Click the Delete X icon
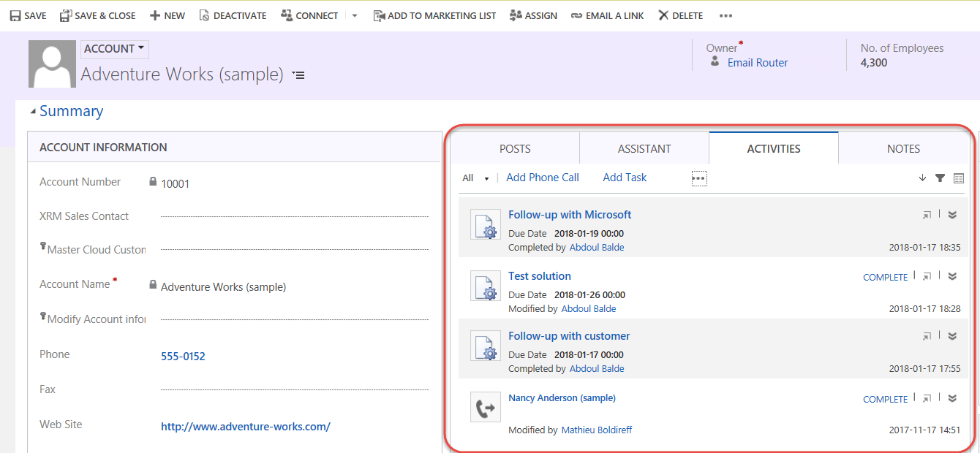Screen dimensions: 980x453 coord(663,15)
